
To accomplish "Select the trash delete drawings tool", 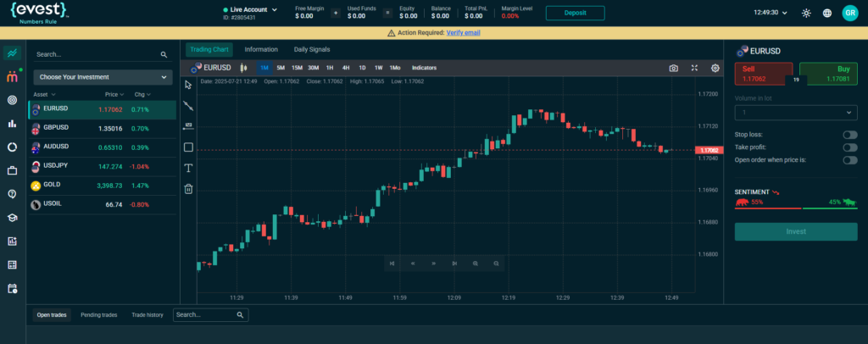I will point(188,189).
